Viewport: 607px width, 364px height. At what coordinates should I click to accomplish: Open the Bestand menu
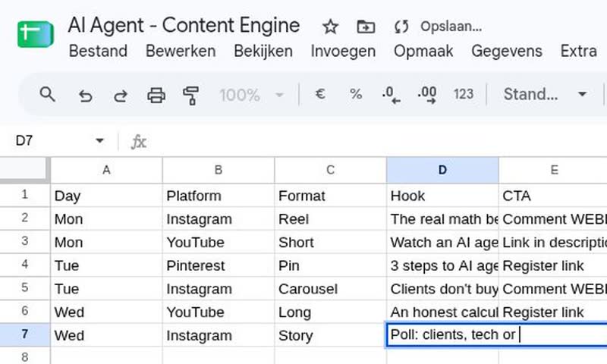pos(98,51)
